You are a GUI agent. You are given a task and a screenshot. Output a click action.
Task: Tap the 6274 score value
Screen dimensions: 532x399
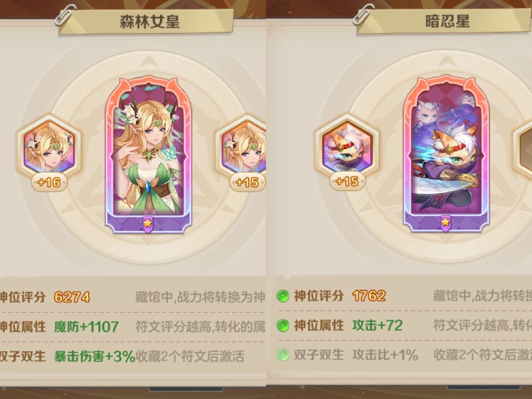click(72, 297)
